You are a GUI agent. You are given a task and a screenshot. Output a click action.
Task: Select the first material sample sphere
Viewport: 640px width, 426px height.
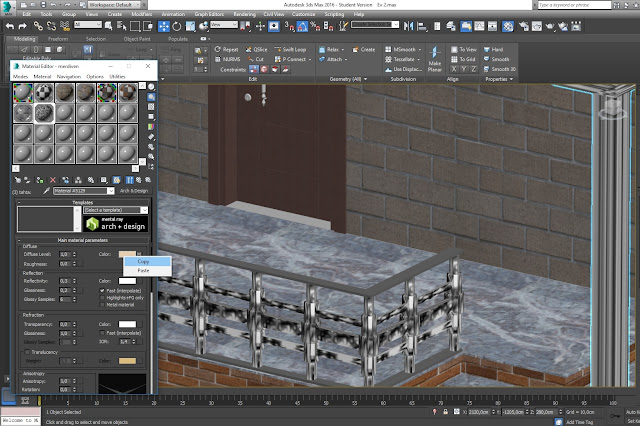pos(22,93)
